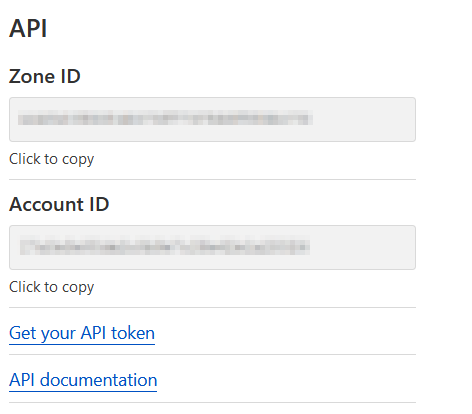Go to the documentation for the API
This screenshot has height=414, width=472.
click(83, 380)
